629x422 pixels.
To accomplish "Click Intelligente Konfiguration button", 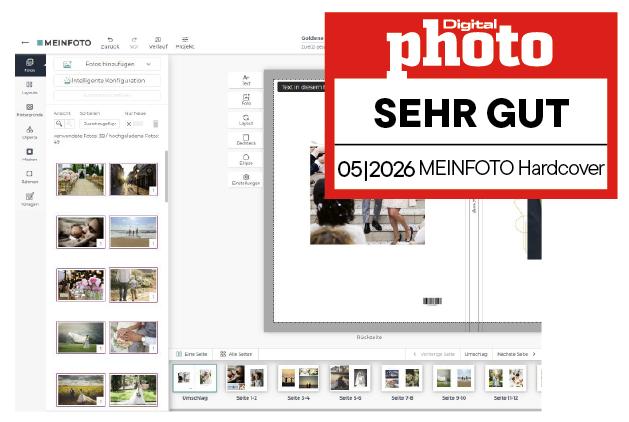I will 107,81.
